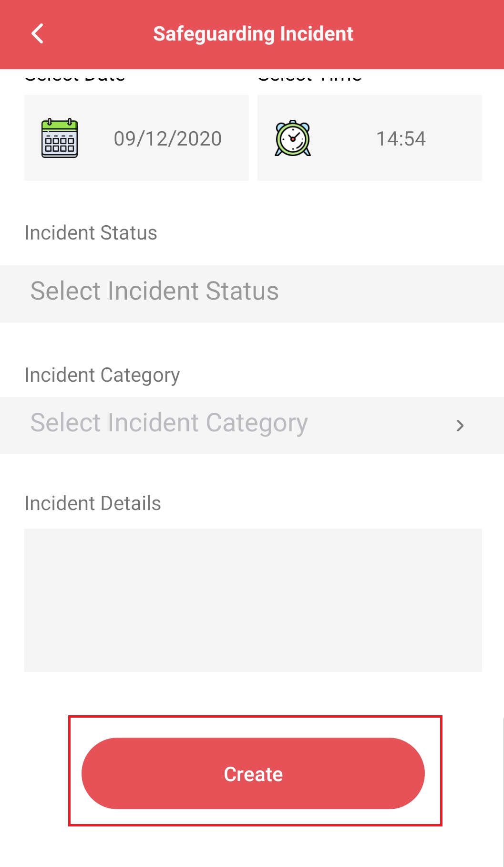Tap the Safeguarding Incident title bar
The height and width of the screenshot is (867, 504).
point(253,33)
